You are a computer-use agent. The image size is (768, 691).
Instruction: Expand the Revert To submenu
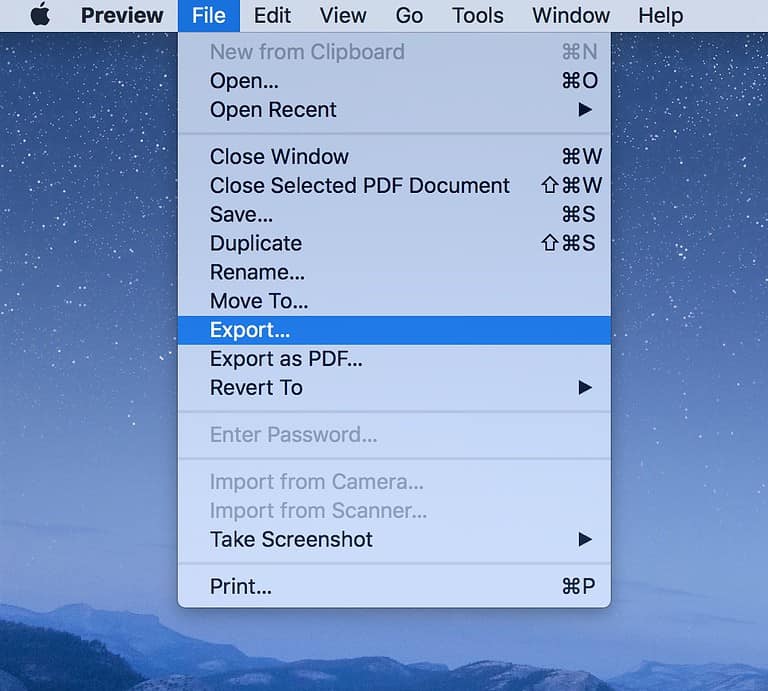256,388
